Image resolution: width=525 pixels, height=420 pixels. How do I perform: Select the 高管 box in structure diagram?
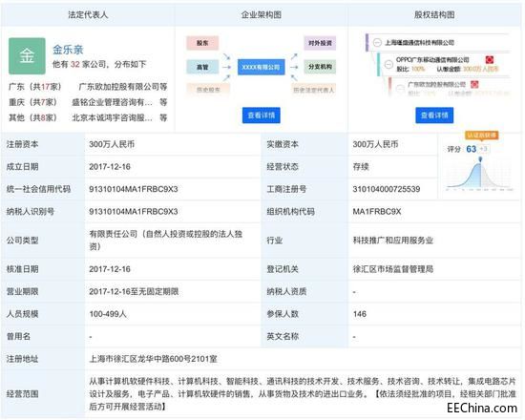pyautogui.click(x=202, y=67)
